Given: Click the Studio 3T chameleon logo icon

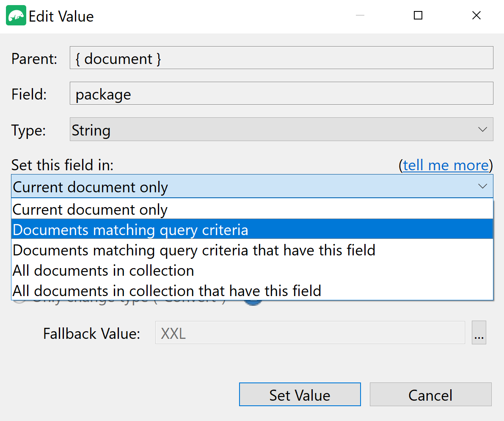Looking at the screenshot, I should point(15,15).
